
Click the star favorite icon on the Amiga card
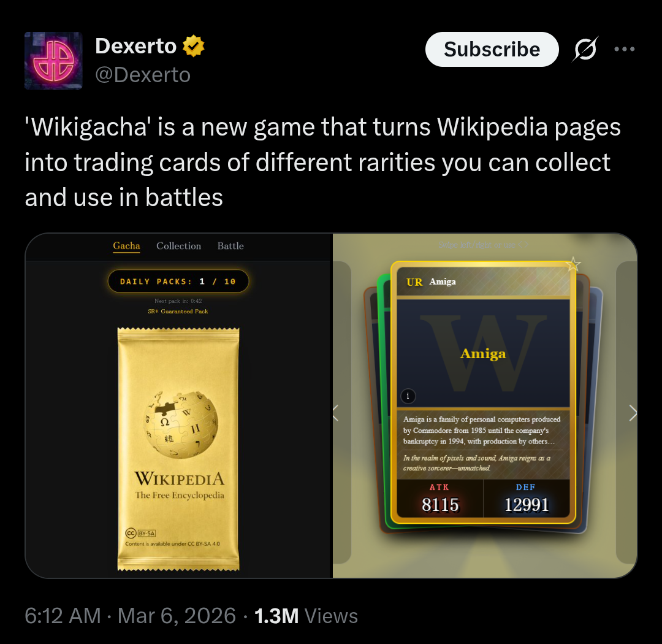point(573,264)
